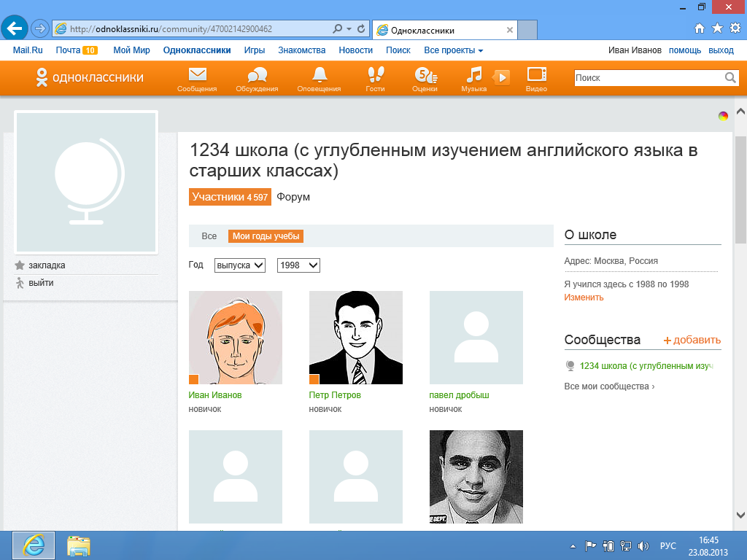This screenshot has height=560, width=747.
Task: Click the network tray icon
Action: click(625, 545)
